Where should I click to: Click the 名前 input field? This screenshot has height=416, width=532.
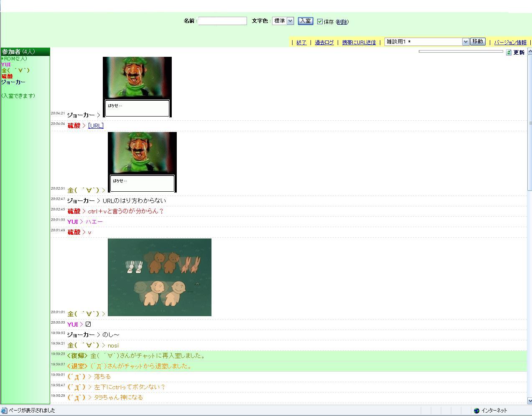[222, 21]
